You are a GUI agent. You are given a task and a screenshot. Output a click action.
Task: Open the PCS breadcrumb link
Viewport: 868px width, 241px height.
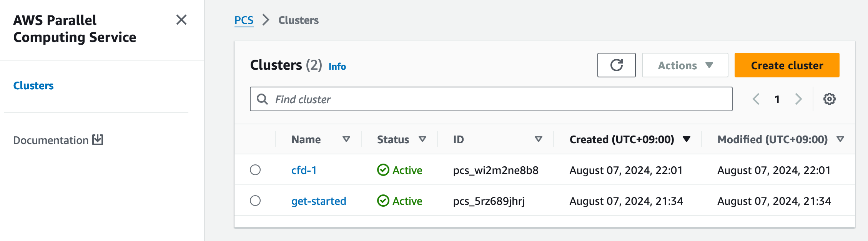tap(244, 20)
